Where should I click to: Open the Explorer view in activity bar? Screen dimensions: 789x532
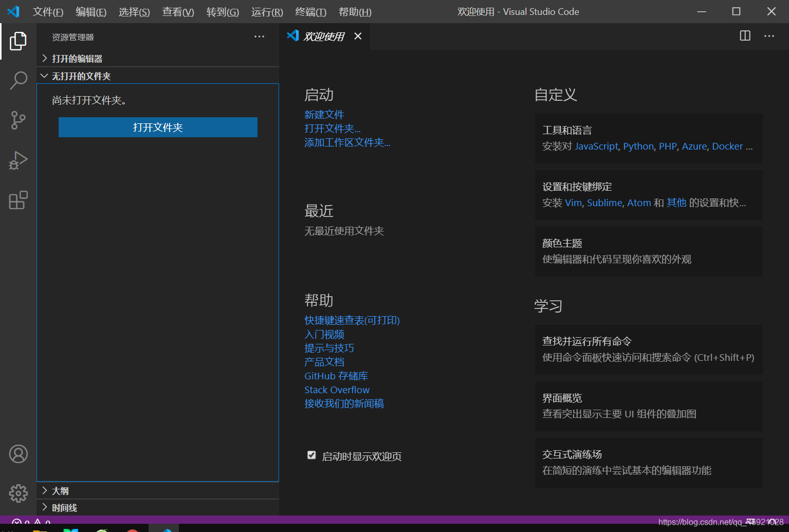coord(18,41)
